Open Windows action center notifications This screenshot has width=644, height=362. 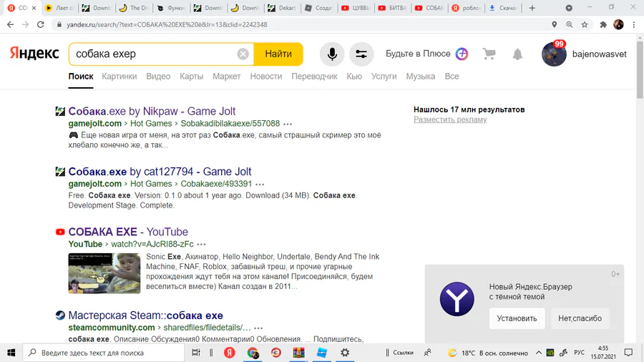tap(628, 353)
